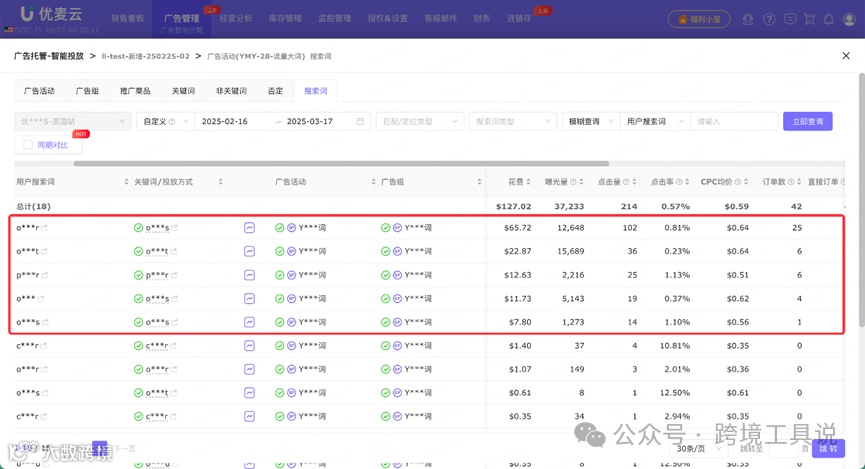Click the 福利小屋 button in header
This screenshot has height=469, width=865.
point(699,19)
